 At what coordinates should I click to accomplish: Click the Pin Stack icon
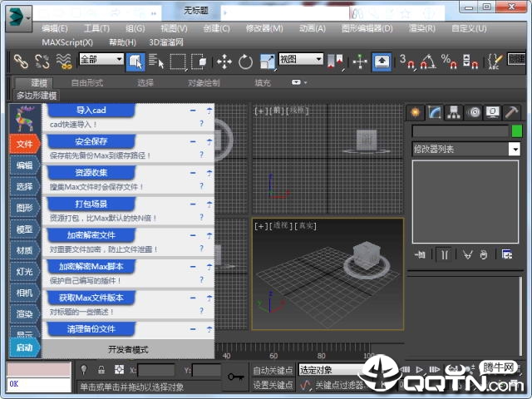[421, 255]
